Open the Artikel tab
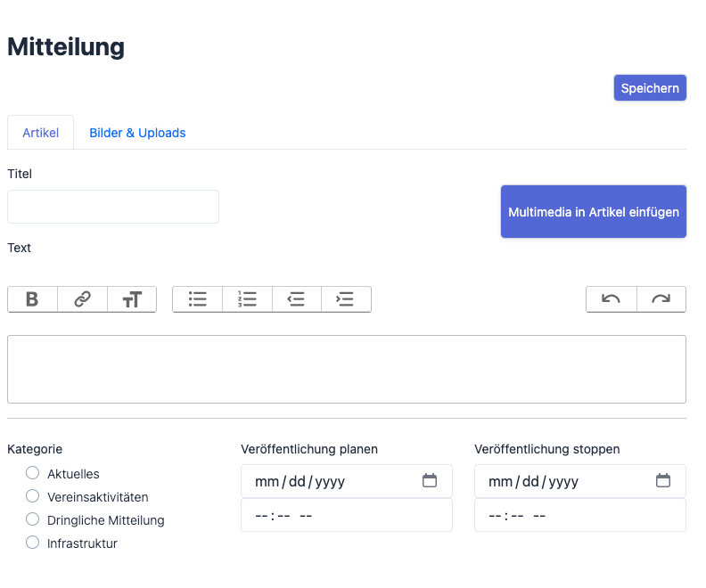The width and height of the screenshot is (706, 588). 40,133
